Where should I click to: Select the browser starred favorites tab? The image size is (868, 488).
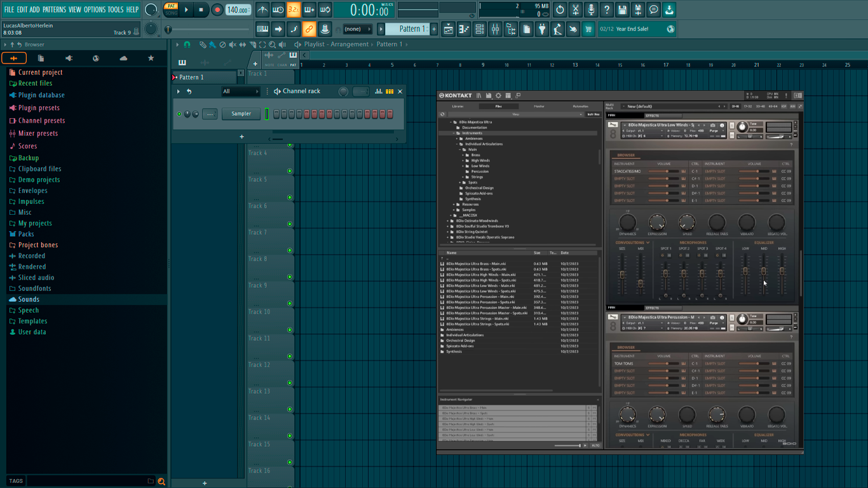tap(151, 58)
